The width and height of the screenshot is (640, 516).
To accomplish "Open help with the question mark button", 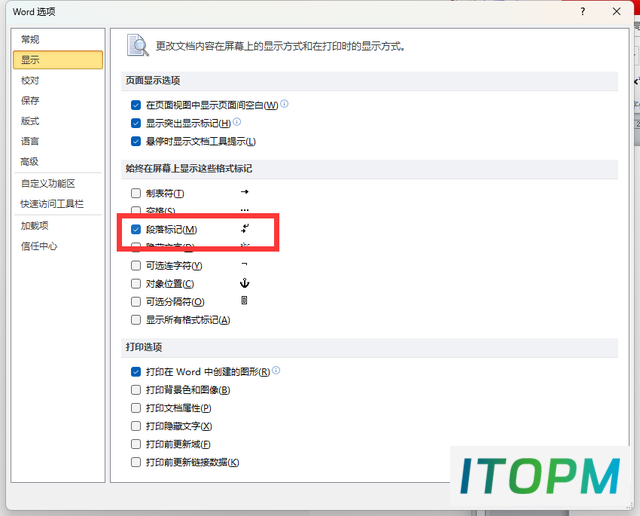I will (583, 11).
